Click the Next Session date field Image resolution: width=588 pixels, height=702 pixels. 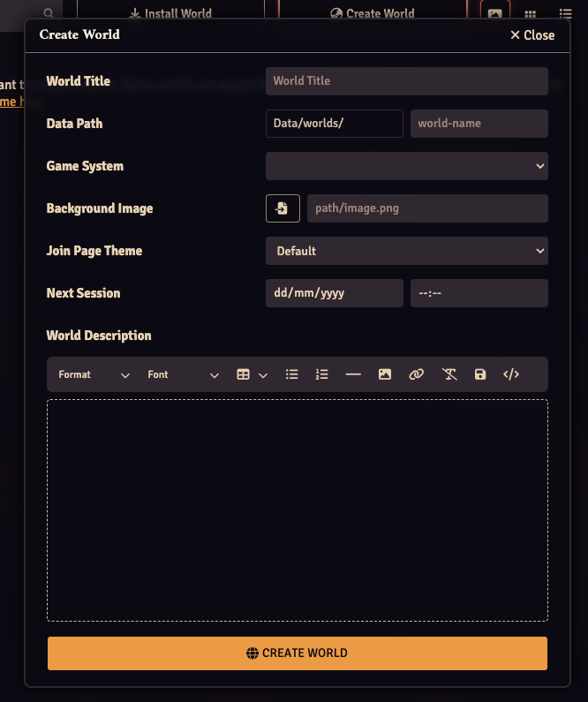(334, 293)
